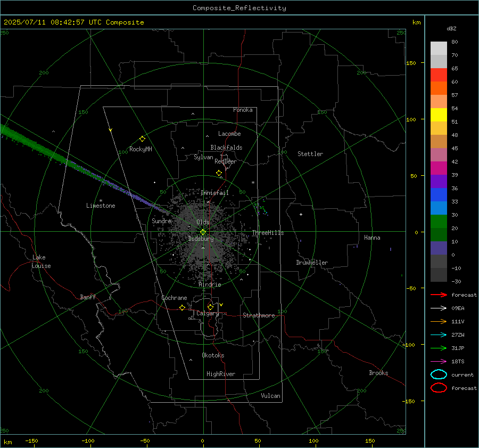Click the Ponoka label
This screenshot has width=479, height=448.
[x=243, y=110]
